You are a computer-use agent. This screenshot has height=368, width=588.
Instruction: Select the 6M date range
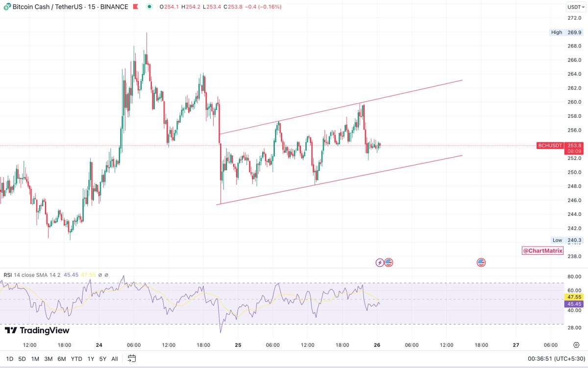click(x=62, y=359)
